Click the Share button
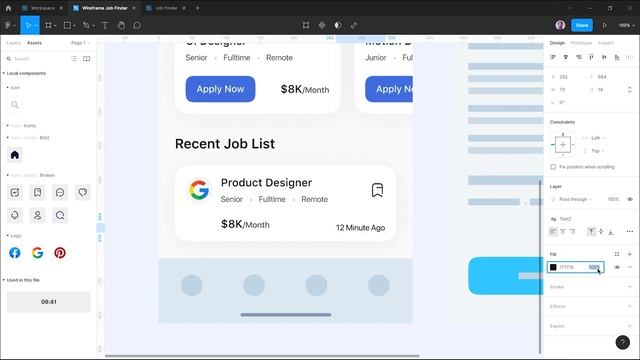 (582, 25)
